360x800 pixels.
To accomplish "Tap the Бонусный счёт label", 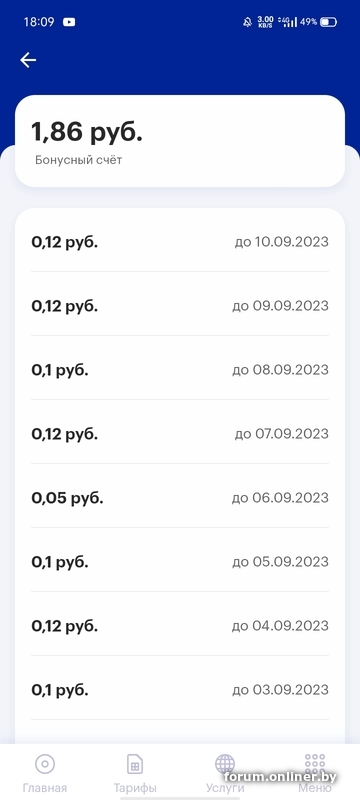I will [79, 160].
